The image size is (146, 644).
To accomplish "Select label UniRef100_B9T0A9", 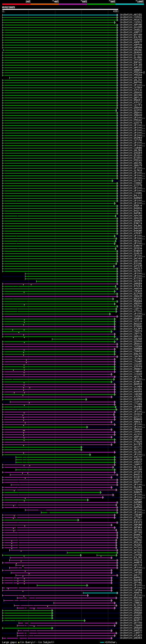I will click(131, 35).
